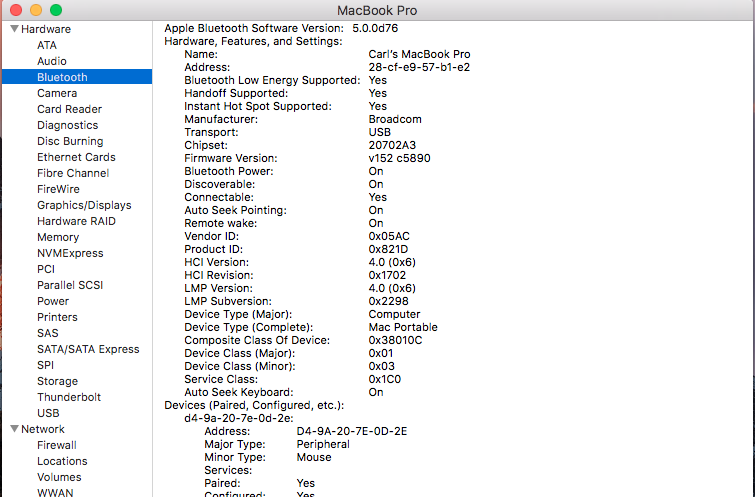Select Parallel SCSI entry
Screen dimensions: 755x497
click(x=70, y=285)
